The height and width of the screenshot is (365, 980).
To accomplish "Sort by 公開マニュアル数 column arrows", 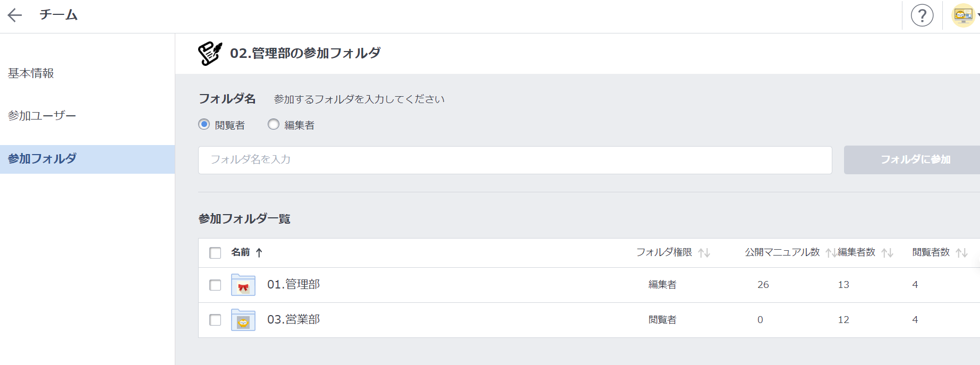I will point(830,253).
